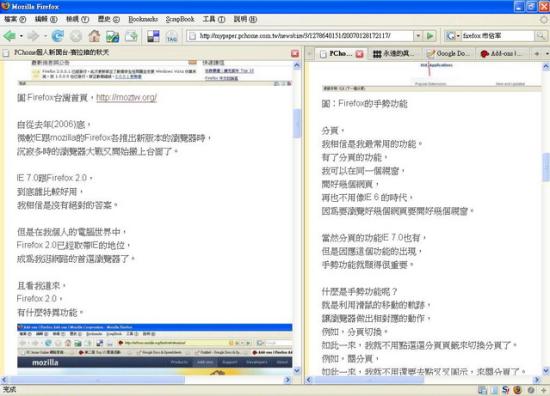The height and width of the screenshot is (396, 550).
Task: Click the down arrow of right pane vertical scrollbar
Action: tap(546, 371)
